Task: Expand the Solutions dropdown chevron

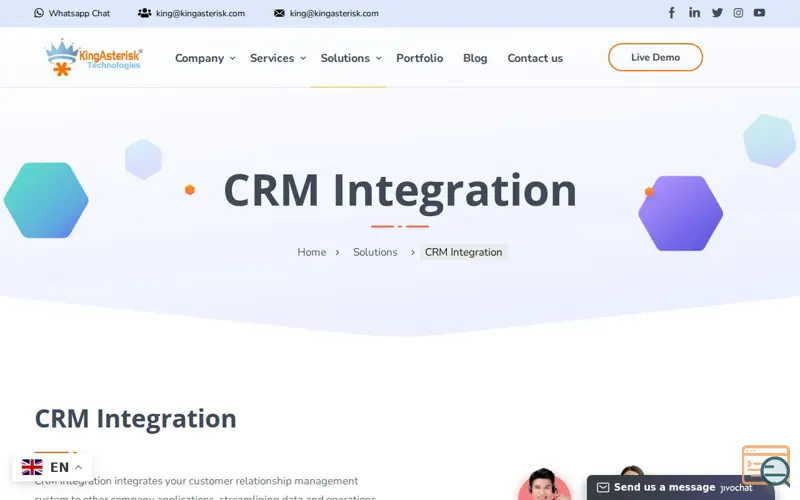Action: pyautogui.click(x=379, y=58)
